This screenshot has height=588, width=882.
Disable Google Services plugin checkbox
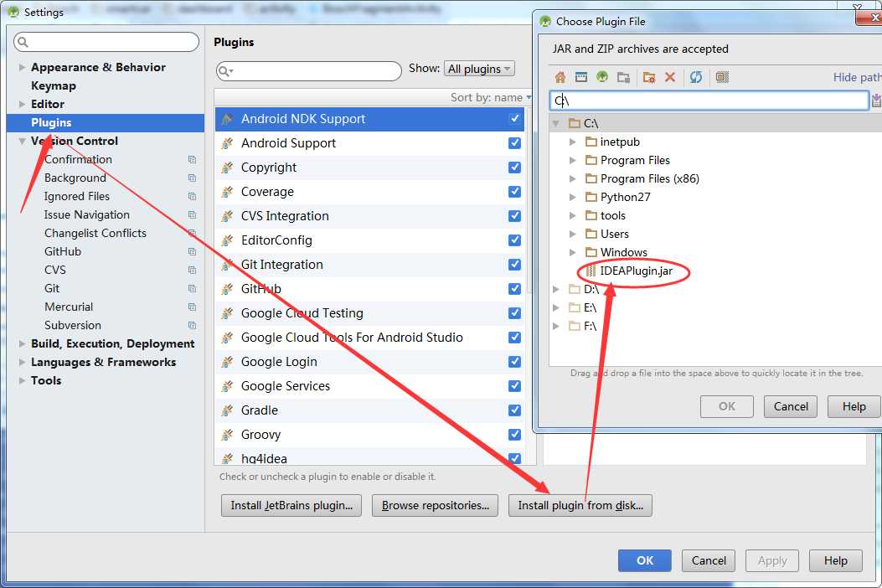514,386
